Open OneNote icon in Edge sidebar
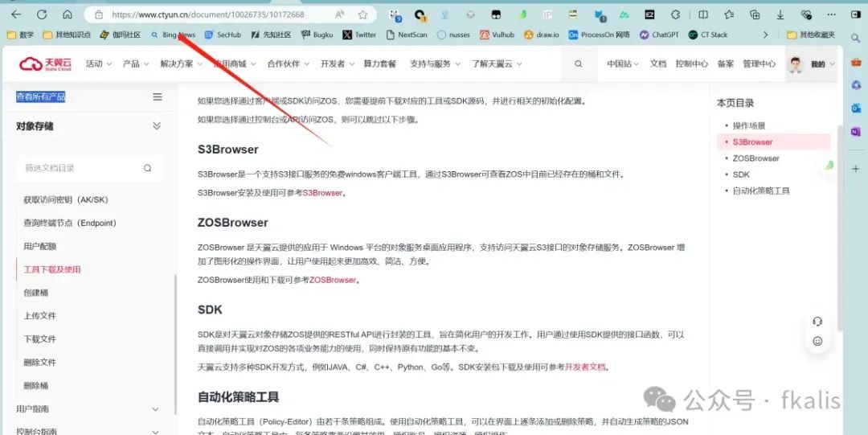Image resolution: width=868 pixels, height=435 pixels. point(856,131)
